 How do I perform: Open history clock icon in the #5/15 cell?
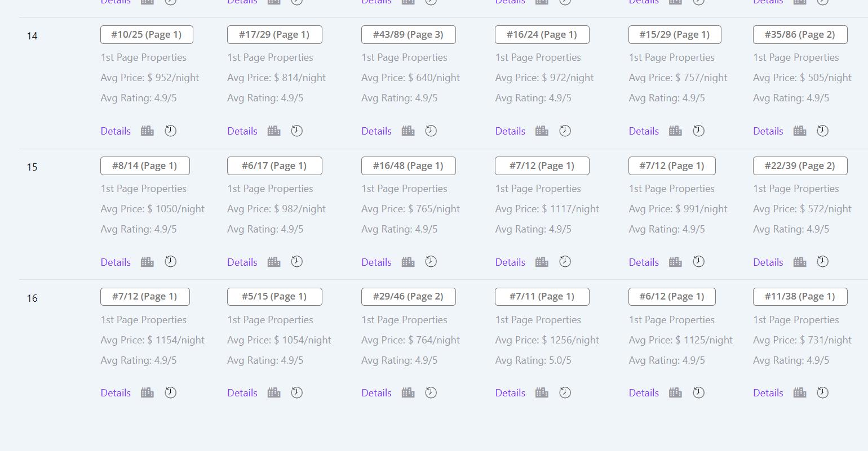(x=296, y=392)
